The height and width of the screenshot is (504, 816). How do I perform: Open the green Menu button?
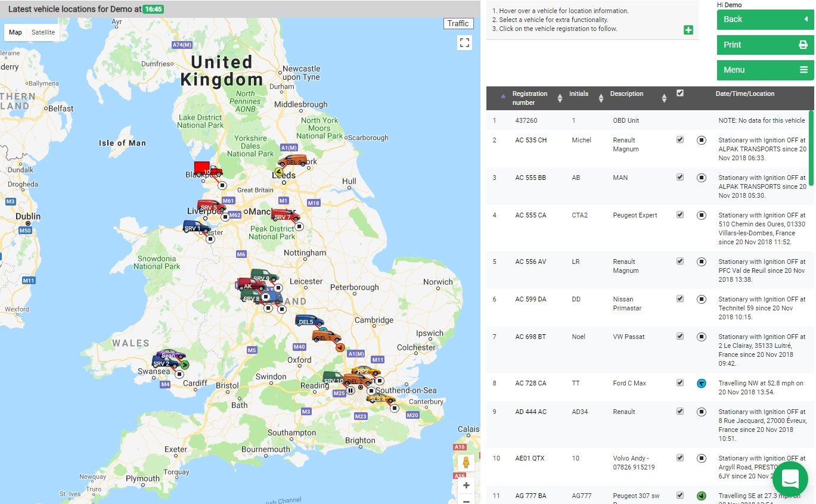click(x=765, y=70)
